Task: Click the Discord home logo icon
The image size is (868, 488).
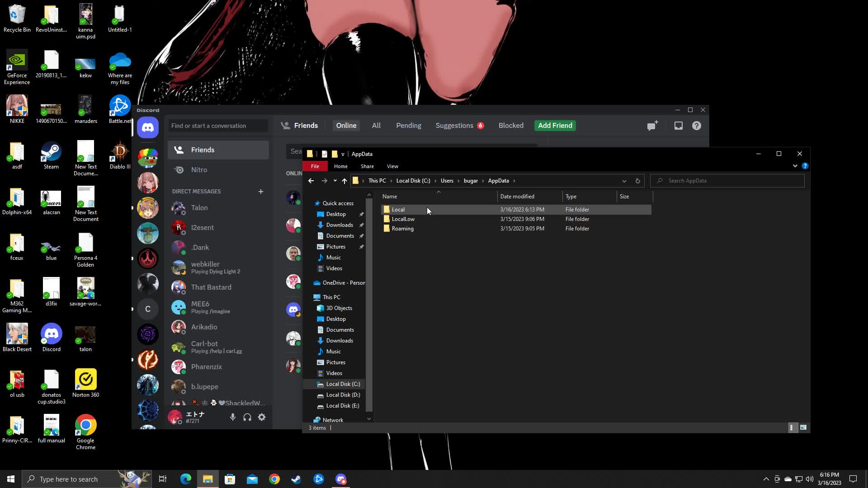Action: click(x=148, y=128)
